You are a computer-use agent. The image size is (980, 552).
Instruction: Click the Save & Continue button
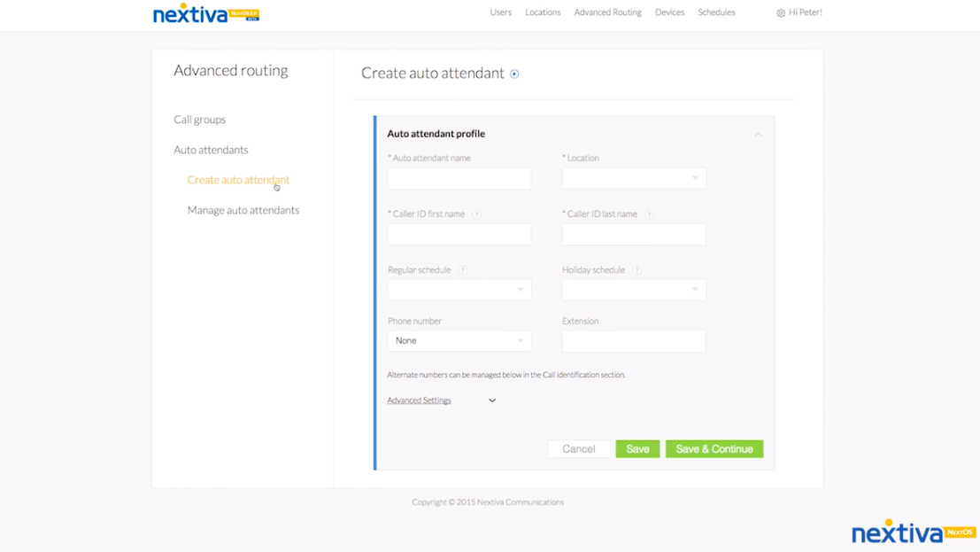714,448
